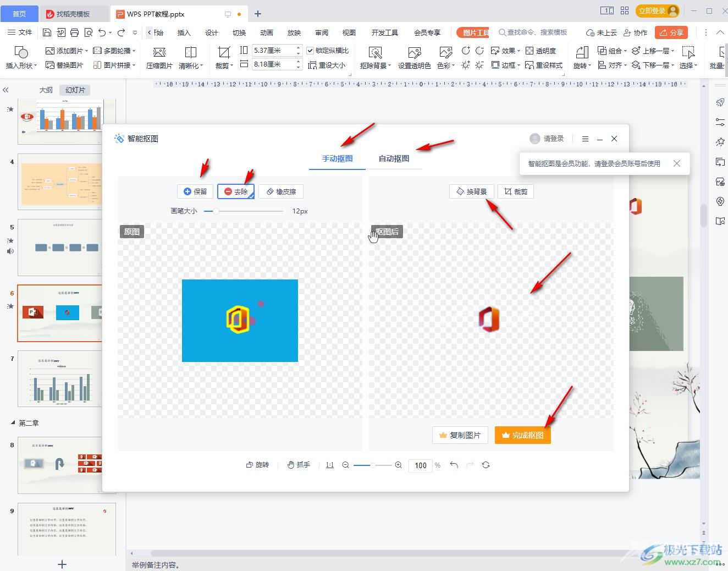Click the zoom out magnifier icon

pos(346,465)
